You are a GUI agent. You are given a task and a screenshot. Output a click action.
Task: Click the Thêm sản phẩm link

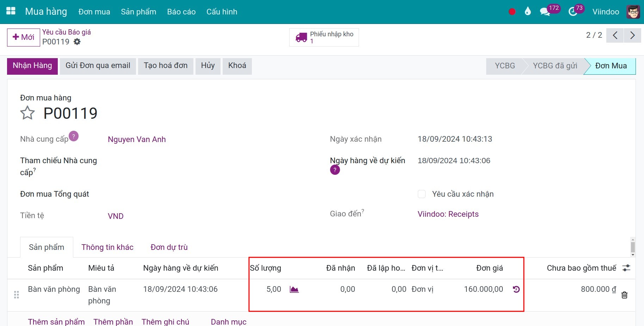click(56, 321)
